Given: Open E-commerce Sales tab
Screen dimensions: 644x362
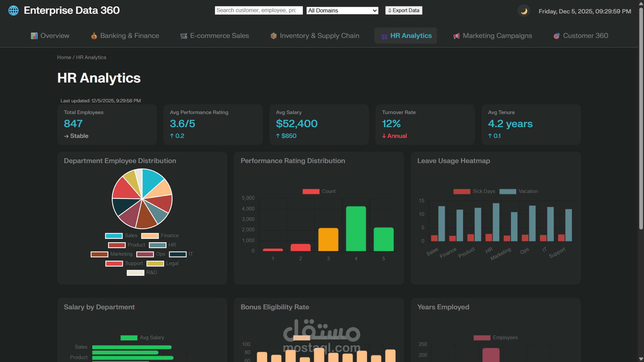Looking at the screenshot, I should [215, 36].
